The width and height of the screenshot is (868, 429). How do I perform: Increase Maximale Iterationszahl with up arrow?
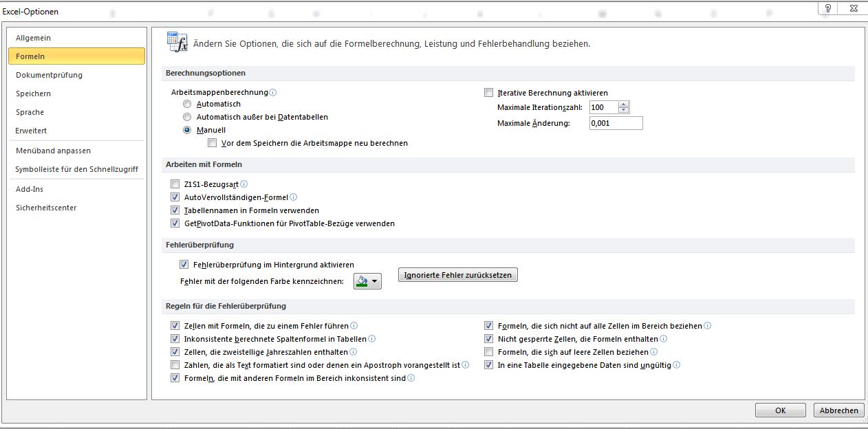click(624, 104)
